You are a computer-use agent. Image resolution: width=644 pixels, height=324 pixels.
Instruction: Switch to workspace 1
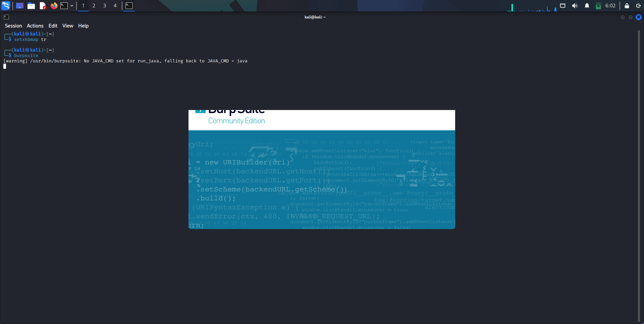coord(83,6)
